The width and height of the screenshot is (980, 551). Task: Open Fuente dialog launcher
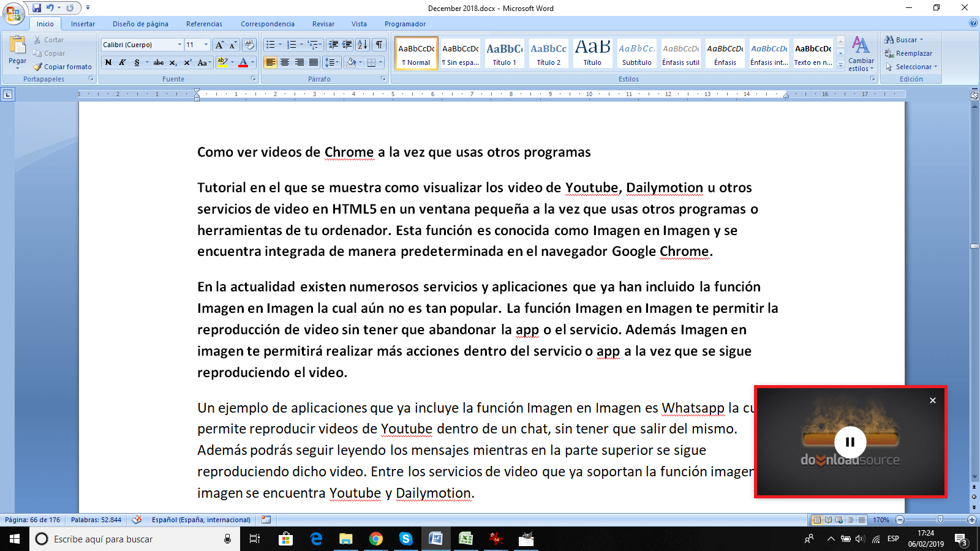[254, 79]
